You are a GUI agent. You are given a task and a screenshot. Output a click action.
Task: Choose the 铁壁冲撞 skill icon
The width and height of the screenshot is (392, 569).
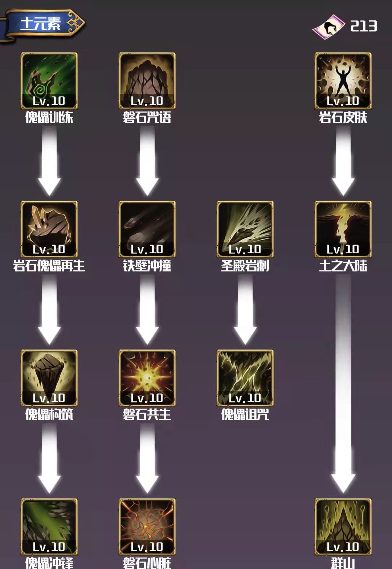pyautogui.click(x=147, y=229)
